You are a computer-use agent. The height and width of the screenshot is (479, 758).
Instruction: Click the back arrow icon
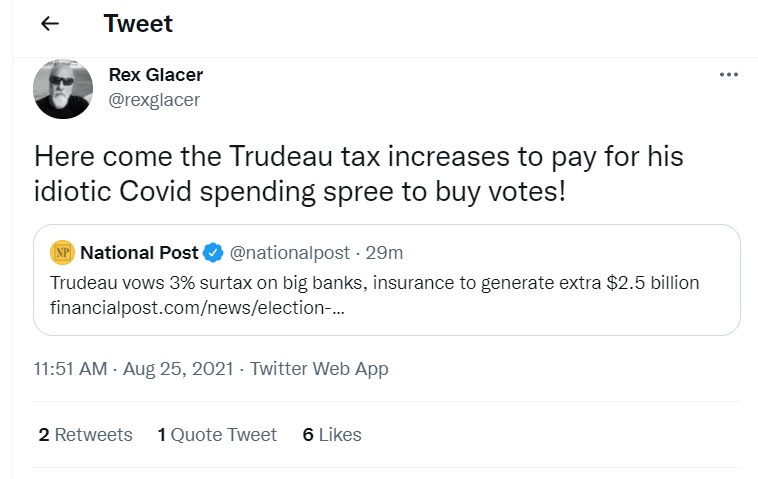pyautogui.click(x=50, y=25)
